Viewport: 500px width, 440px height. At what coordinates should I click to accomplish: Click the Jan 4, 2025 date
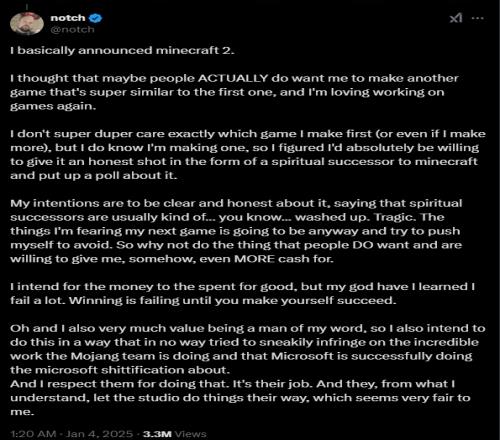tap(99, 434)
